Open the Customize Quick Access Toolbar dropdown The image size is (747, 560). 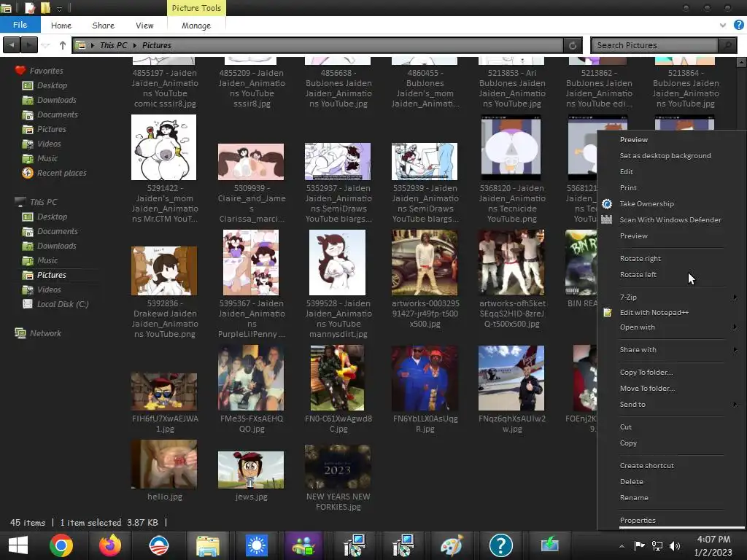59,9
